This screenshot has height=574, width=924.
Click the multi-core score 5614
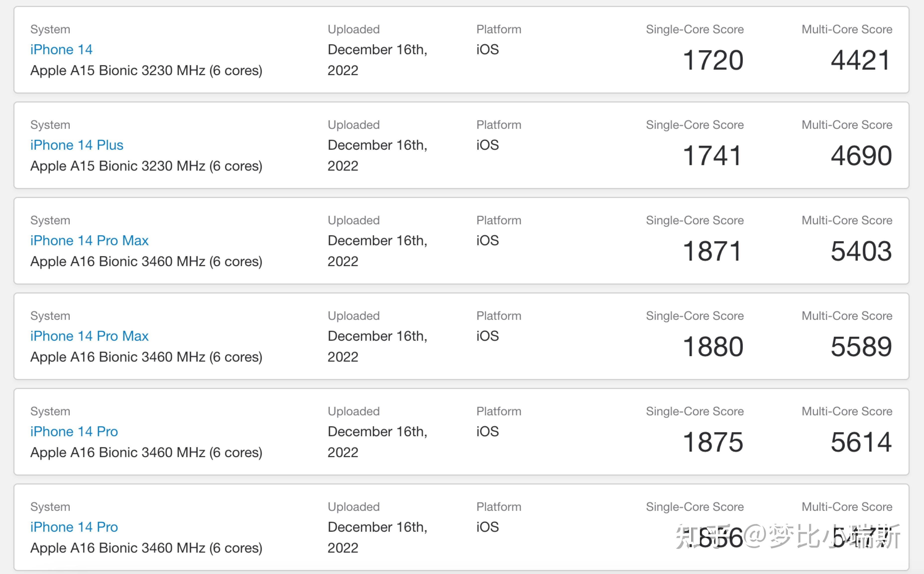[x=861, y=442]
